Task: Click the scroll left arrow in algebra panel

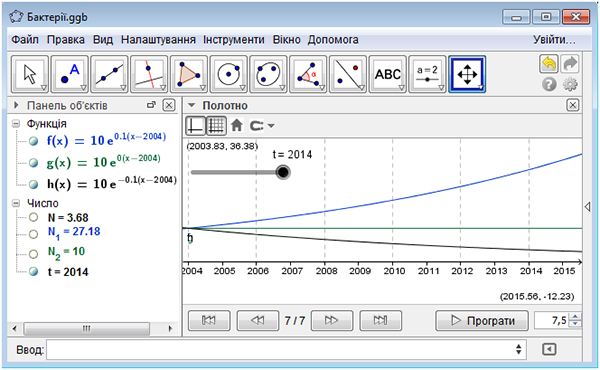Action: tap(15, 328)
